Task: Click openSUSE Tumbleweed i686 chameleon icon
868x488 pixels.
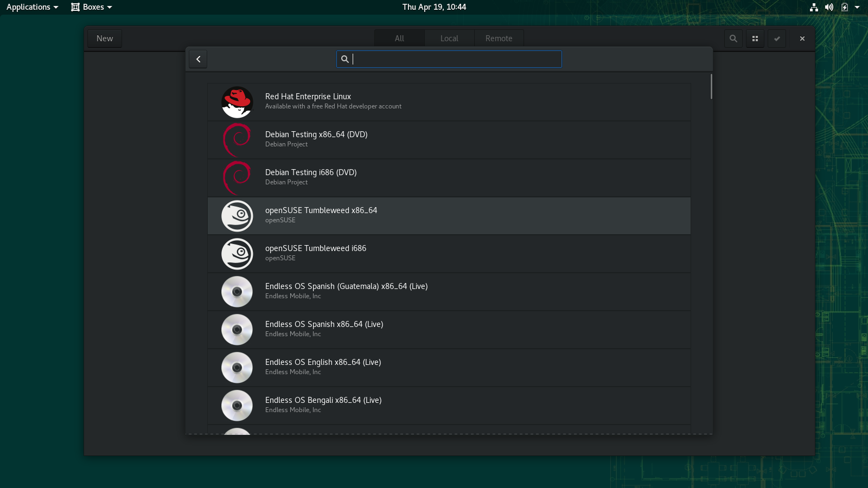Action: click(x=237, y=254)
